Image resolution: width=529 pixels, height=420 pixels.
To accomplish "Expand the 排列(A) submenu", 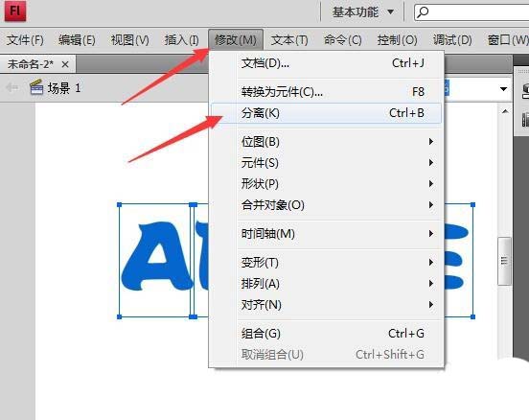I will point(326,284).
